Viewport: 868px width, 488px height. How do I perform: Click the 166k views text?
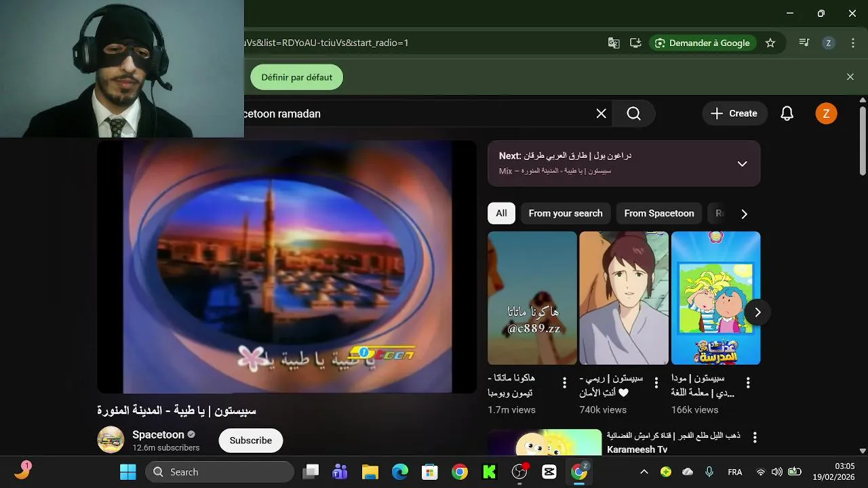click(x=694, y=410)
